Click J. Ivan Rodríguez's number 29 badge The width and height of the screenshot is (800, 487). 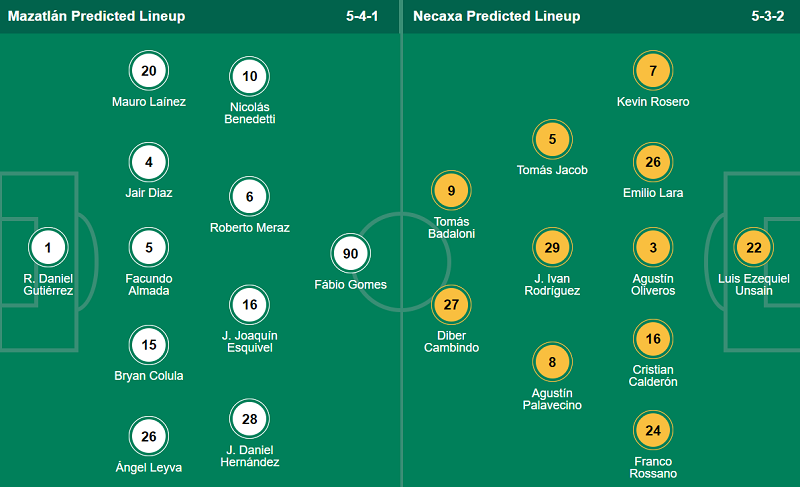coord(552,246)
